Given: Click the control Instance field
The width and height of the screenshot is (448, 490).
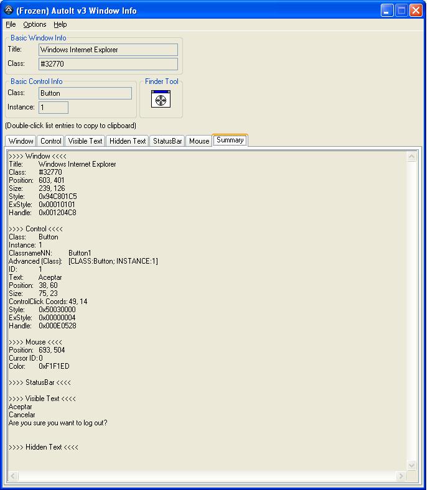Looking at the screenshot, I should point(54,108).
